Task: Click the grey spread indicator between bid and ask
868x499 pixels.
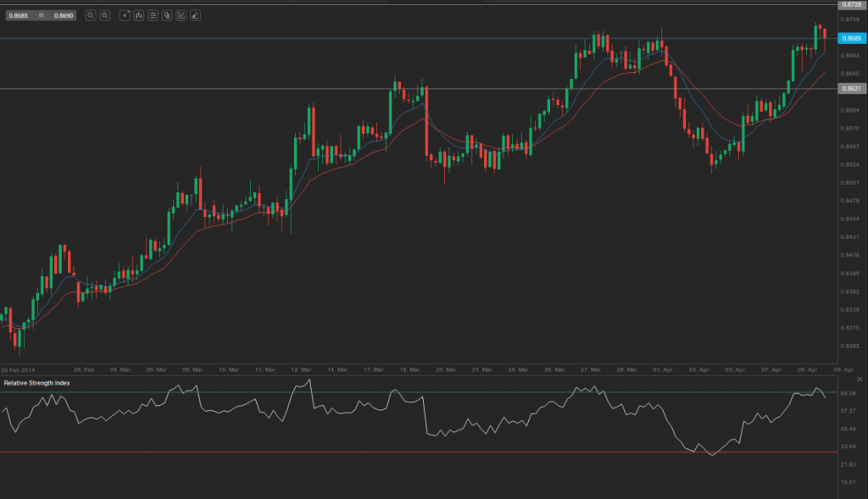Action: click(x=41, y=15)
